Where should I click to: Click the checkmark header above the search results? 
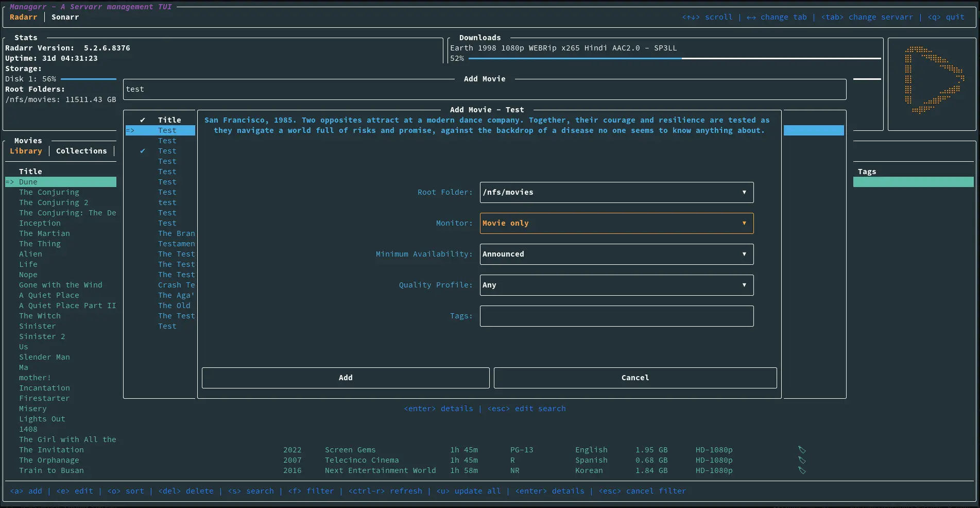pyautogui.click(x=143, y=120)
